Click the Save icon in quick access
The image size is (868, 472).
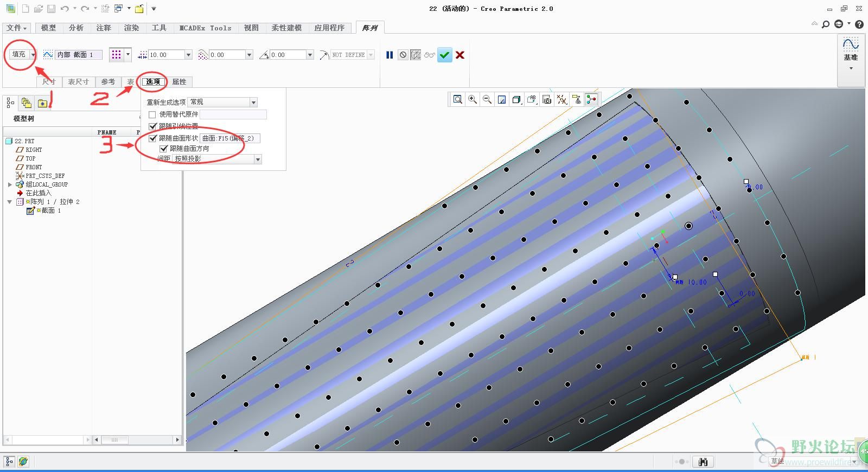[51, 9]
